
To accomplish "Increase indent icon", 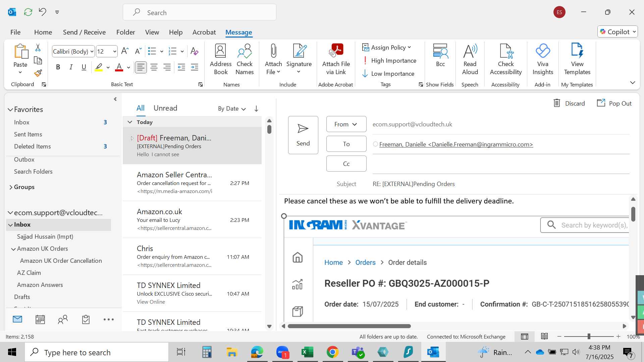I will pyautogui.click(x=195, y=67).
